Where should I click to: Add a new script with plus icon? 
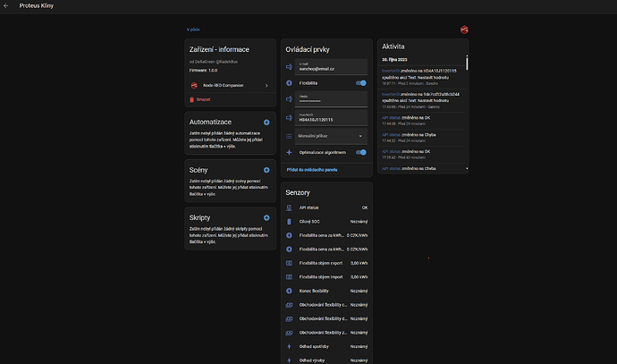pos(266,217)
